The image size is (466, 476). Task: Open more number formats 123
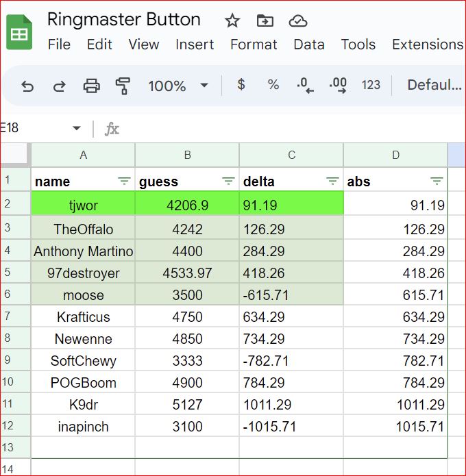coord(371,85)
